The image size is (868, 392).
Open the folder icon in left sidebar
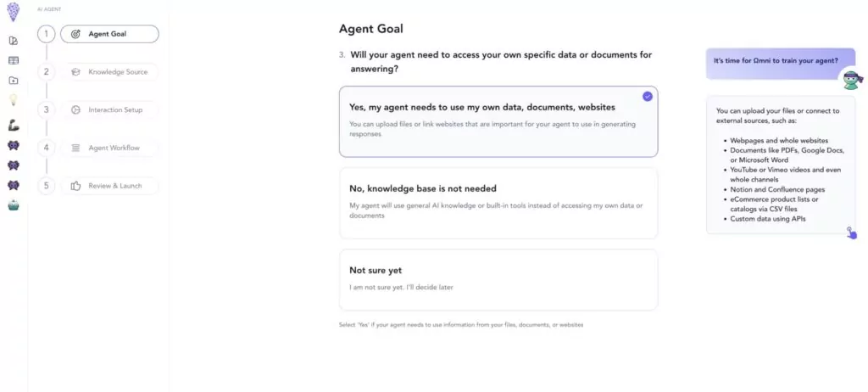point(14,81)
